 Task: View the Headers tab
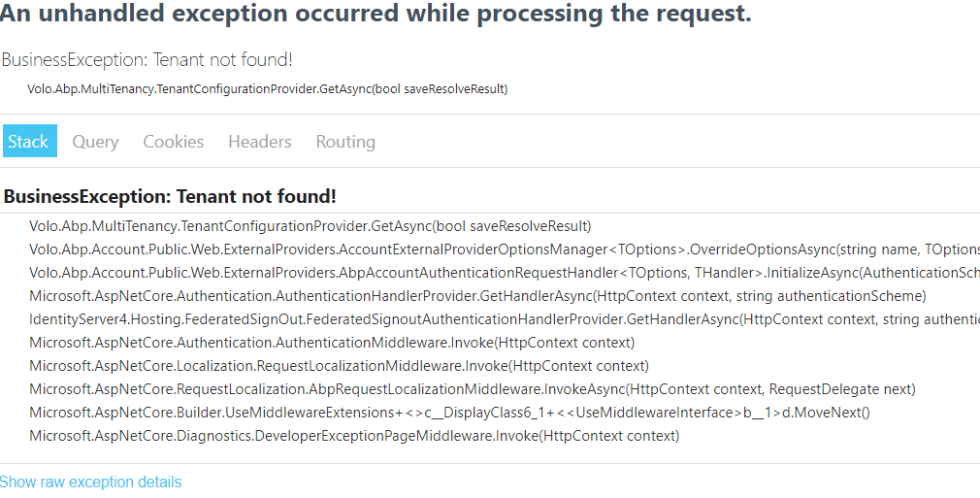(260, 142)
